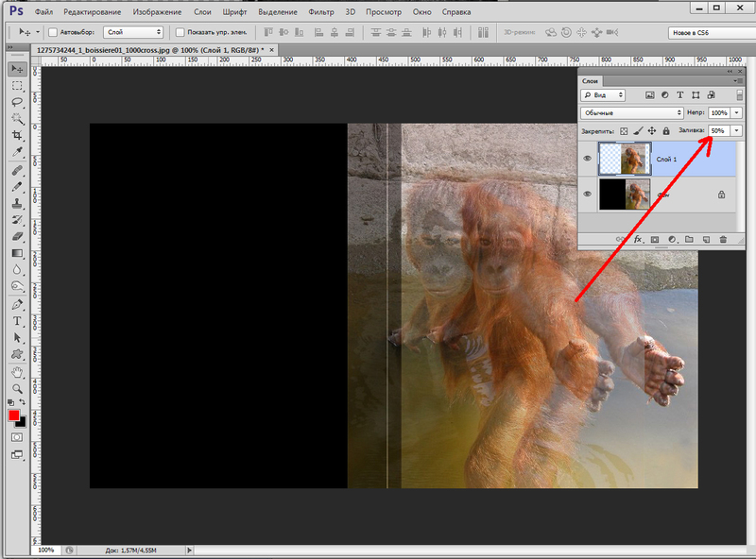Delete layer with the trash icon
This screenshot has width=756, height=559.
723,240
